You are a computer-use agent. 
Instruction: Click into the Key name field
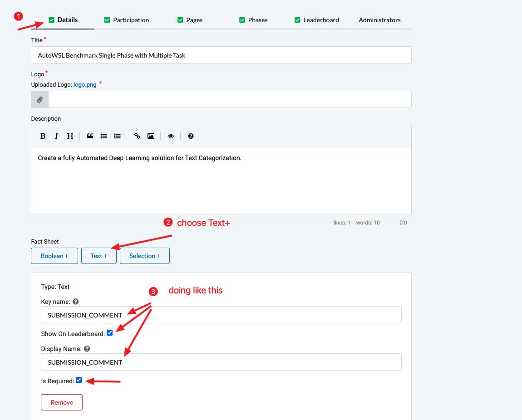pyautogui.click(x=221, y=315)
